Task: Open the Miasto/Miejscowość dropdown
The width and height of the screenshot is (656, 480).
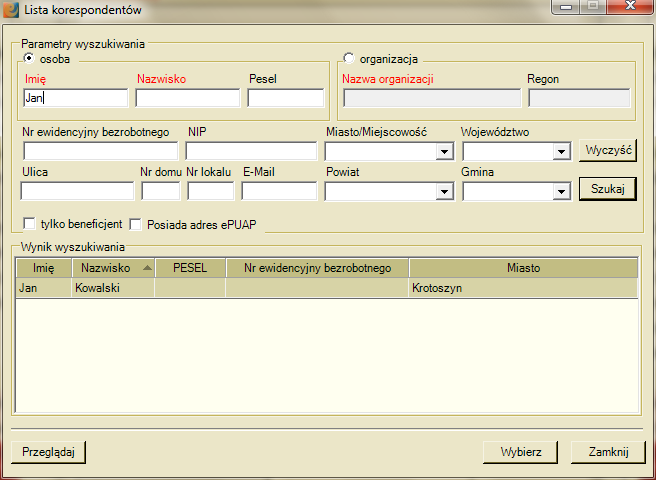Action: 444,151
